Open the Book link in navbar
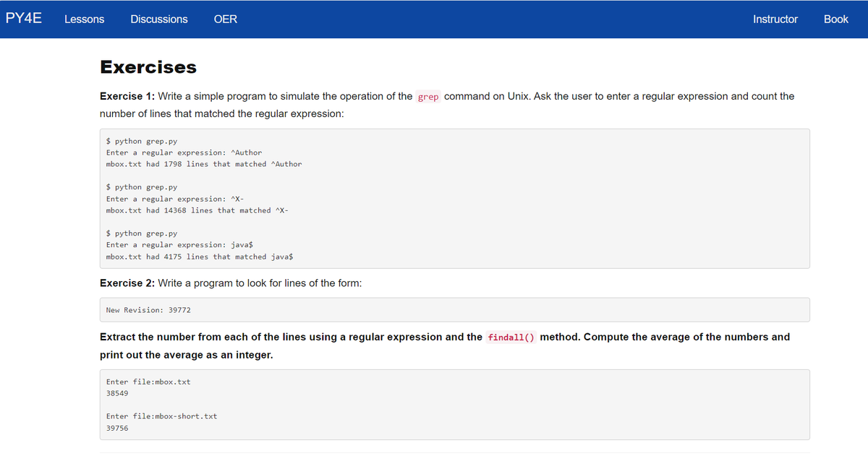This screenshot has height=464, width=868. [836, 20]
